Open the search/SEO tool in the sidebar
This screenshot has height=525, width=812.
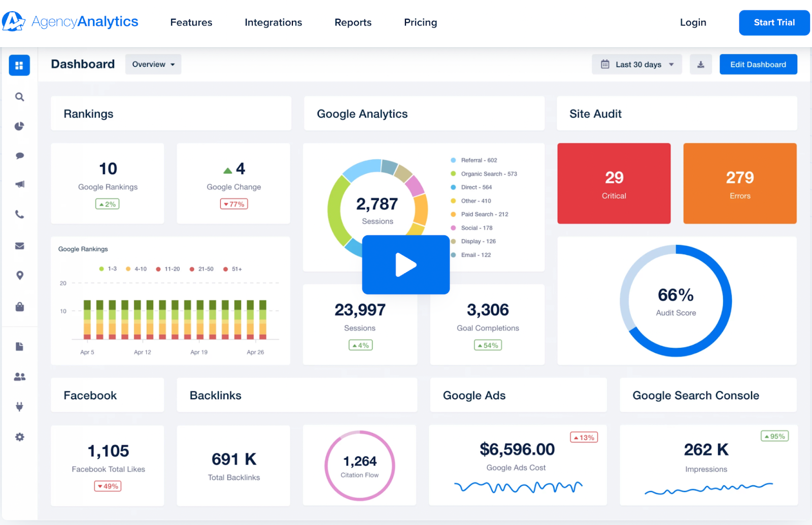click(x=19, y=96)
